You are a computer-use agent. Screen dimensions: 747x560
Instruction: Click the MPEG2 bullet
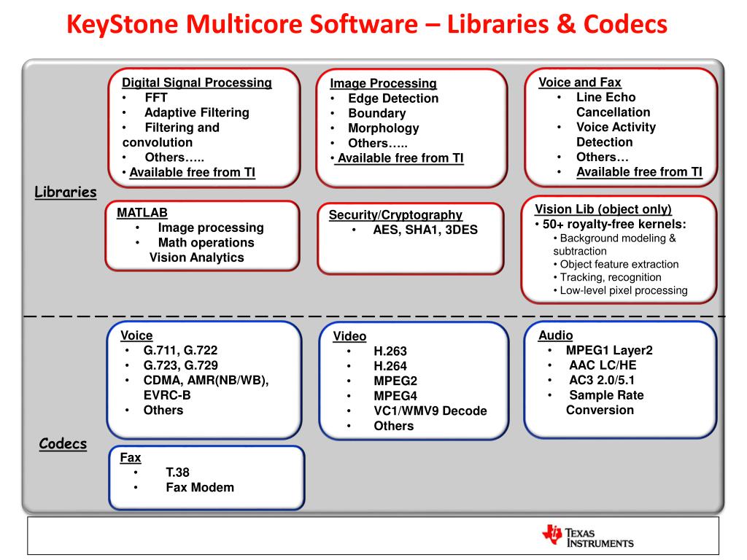pyautogui.click(x=395, y=381)
